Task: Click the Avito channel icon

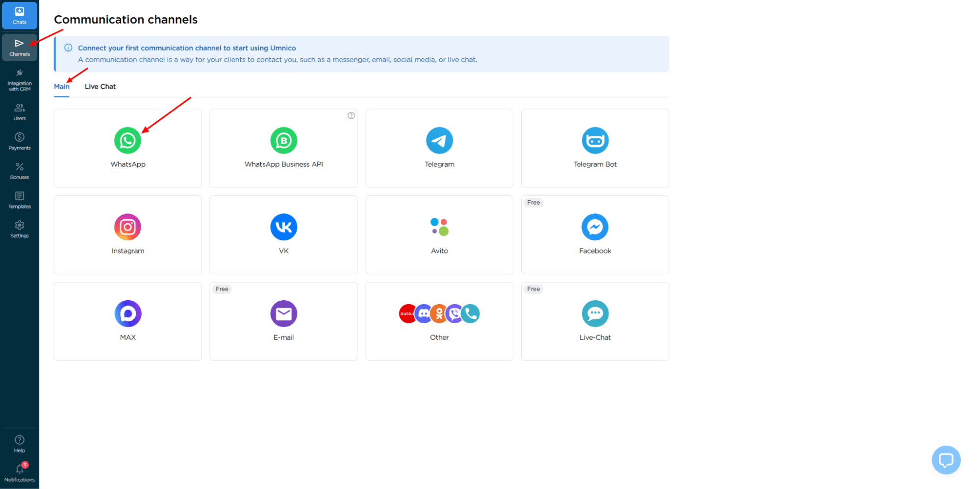Action: pyautogui.click(x=440, y=227)
